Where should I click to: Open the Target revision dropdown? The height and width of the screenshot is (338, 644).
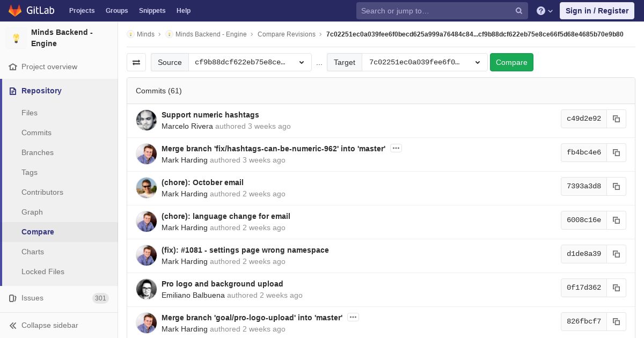[x=425, y=62]
